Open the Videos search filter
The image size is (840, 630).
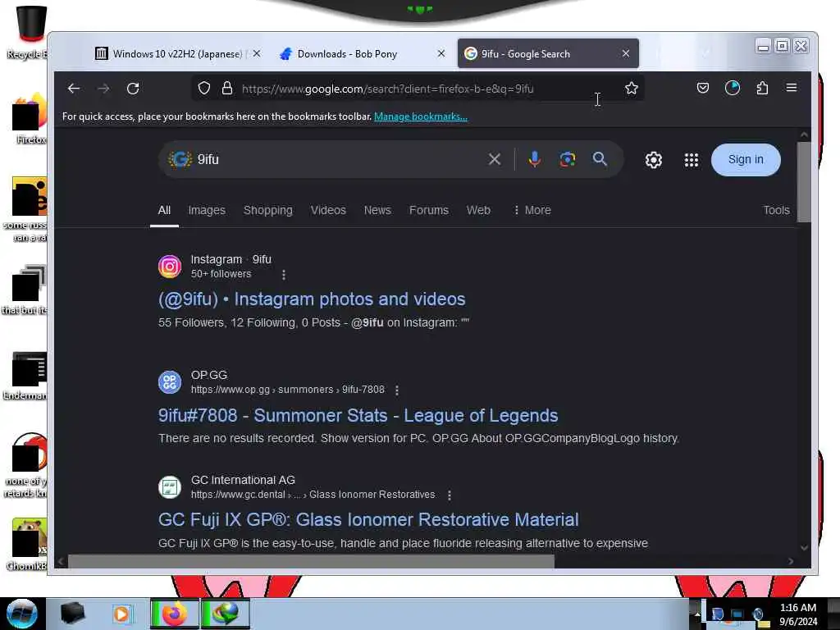[328, 210]
